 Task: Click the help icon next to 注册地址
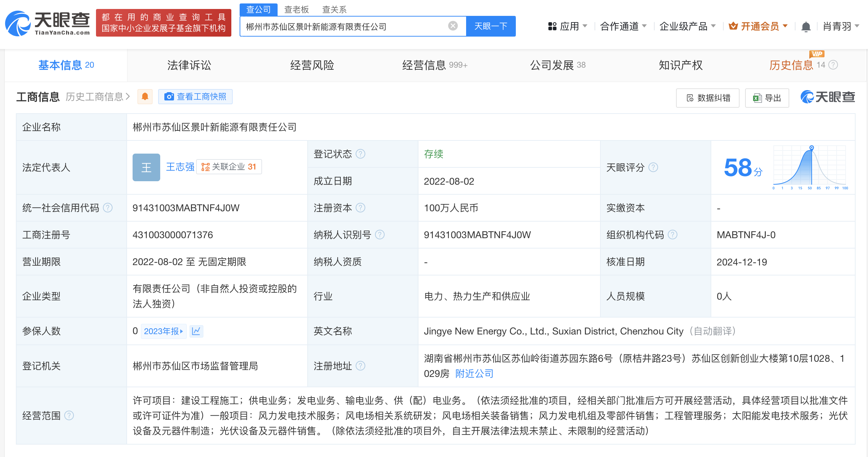tap(360, 366)
